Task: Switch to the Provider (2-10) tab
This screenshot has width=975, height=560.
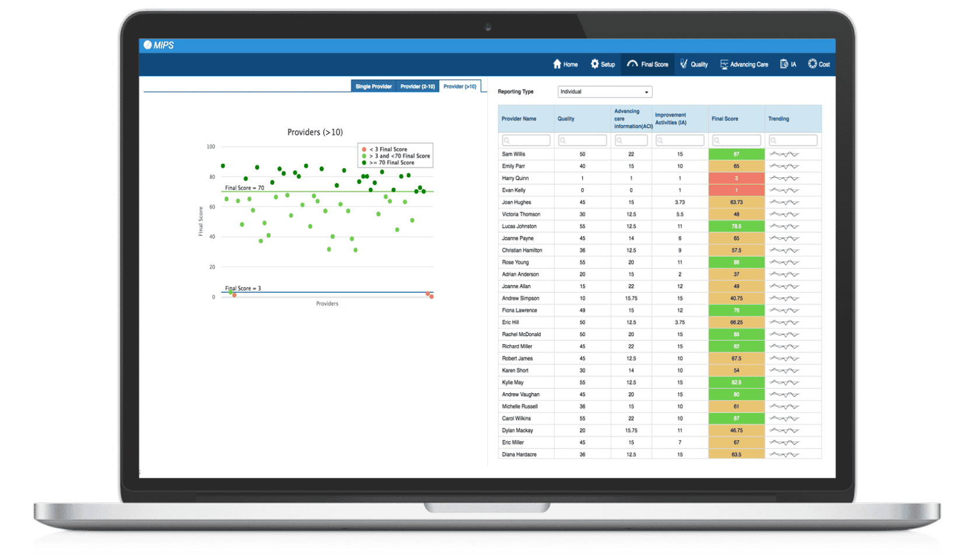Action: 418,86
